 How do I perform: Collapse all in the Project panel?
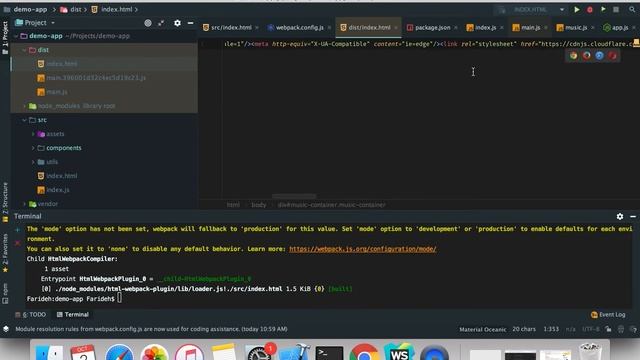pos(161,23)
